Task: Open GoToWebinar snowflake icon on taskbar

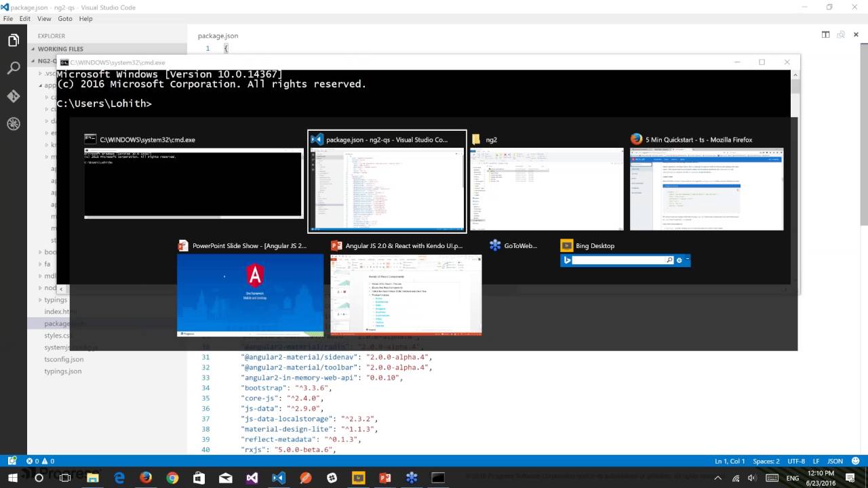Action: pos(412,478)
